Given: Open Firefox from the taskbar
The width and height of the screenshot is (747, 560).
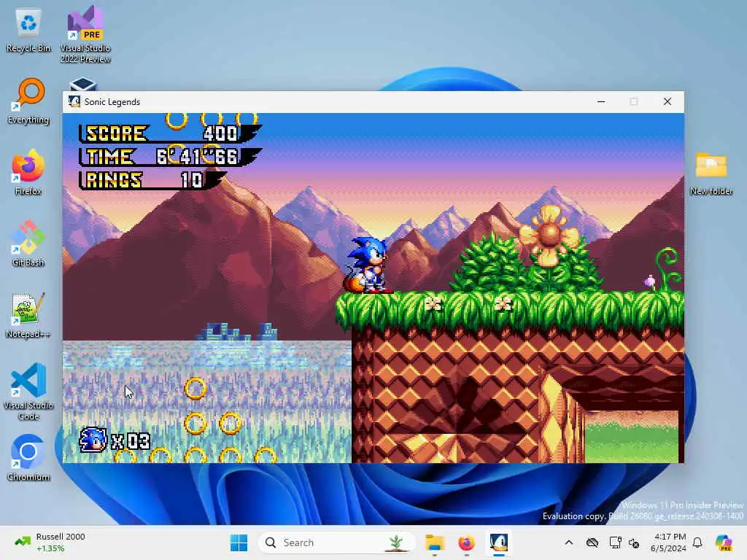Looking at the screenshot, I should click(466, 542).
